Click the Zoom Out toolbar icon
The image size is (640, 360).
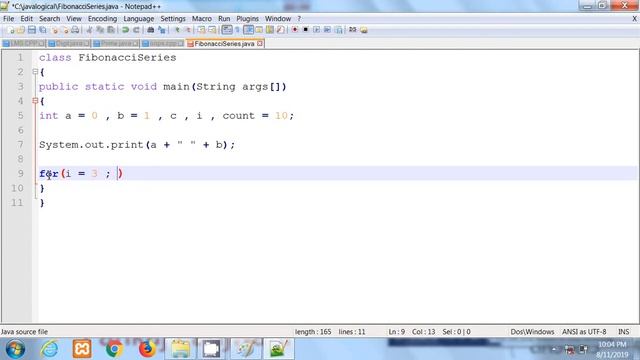pyautogui.click(x=187, y=30)
